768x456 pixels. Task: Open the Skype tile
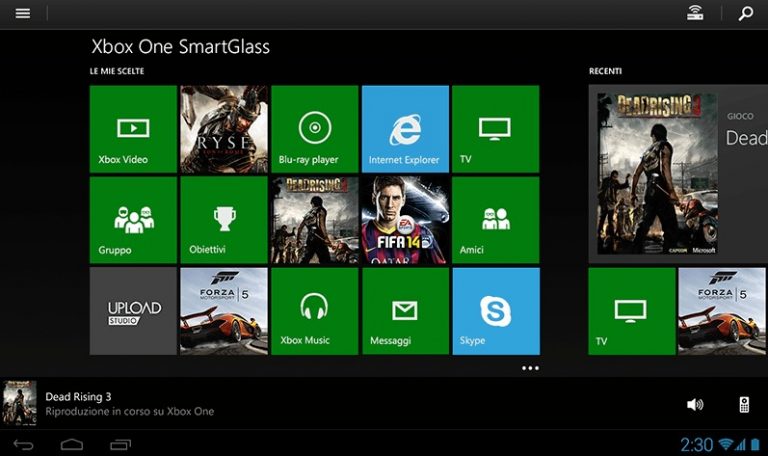[x=496, y=311]
